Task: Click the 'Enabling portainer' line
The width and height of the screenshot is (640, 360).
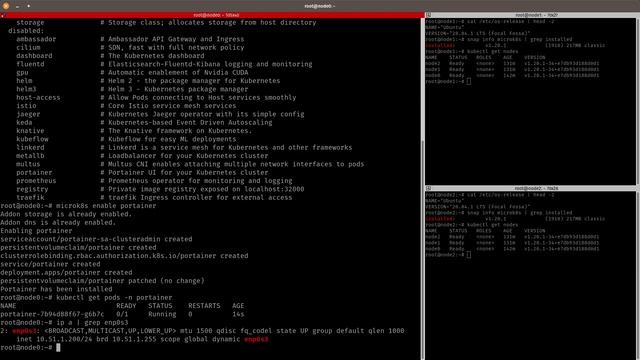Action: [36, 231]
